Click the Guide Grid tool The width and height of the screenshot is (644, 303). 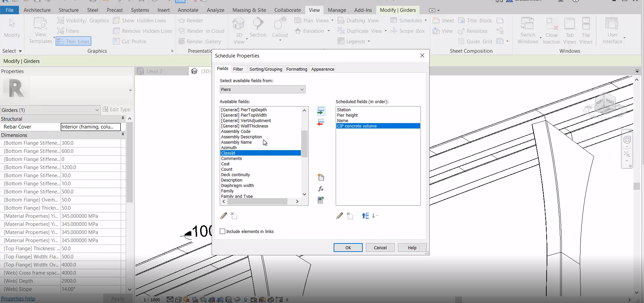(475, 42)
